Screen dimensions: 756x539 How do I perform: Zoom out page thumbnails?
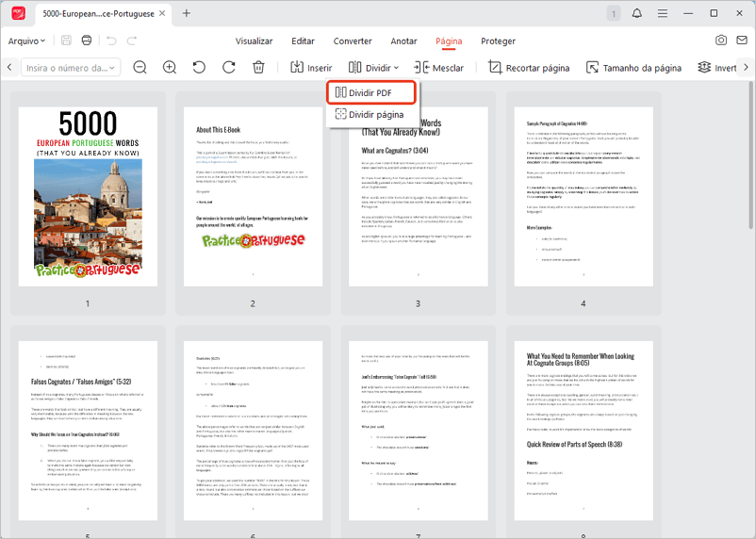140,68
